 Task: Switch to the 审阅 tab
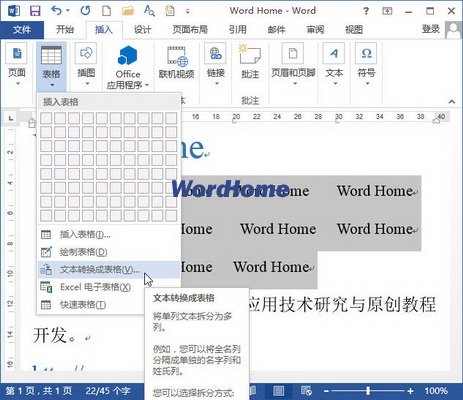315,30
